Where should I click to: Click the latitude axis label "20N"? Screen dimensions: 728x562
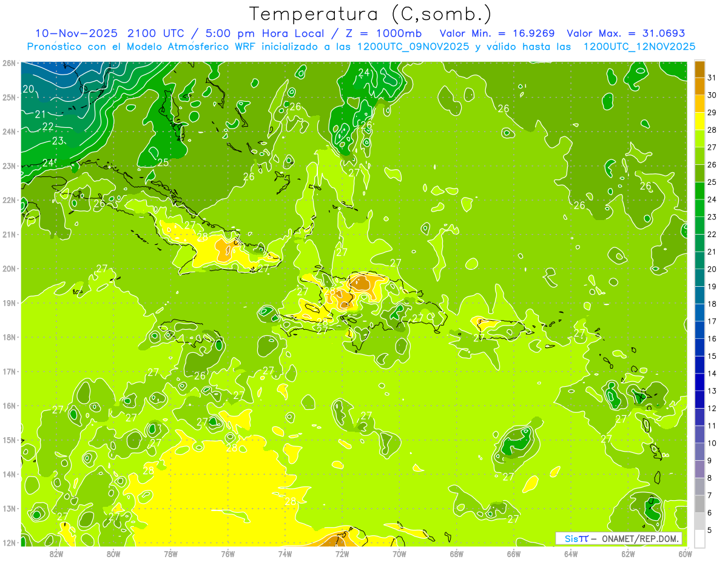coord(8,269)
